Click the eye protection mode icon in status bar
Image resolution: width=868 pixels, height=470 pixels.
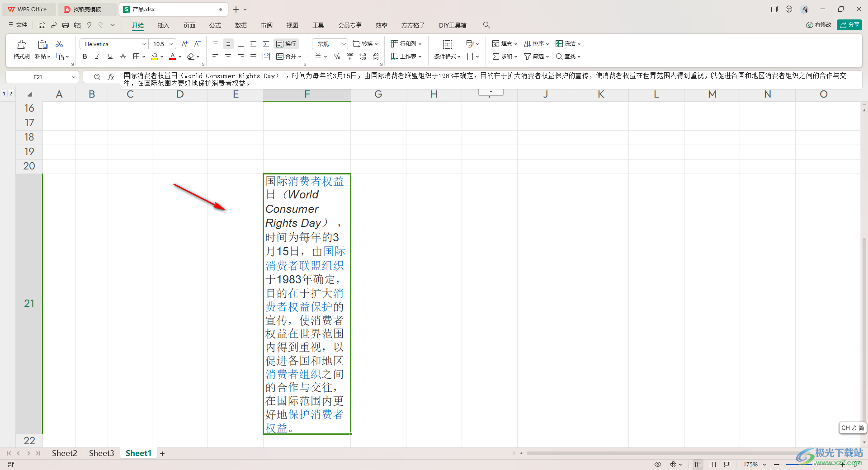[x=658, y=465]
